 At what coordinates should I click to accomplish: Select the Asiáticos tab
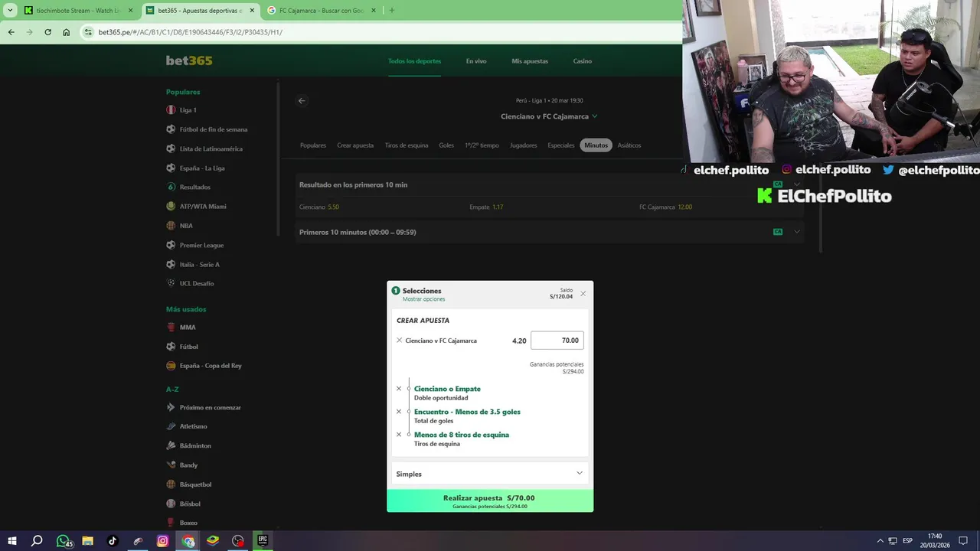tap(629, 145)
